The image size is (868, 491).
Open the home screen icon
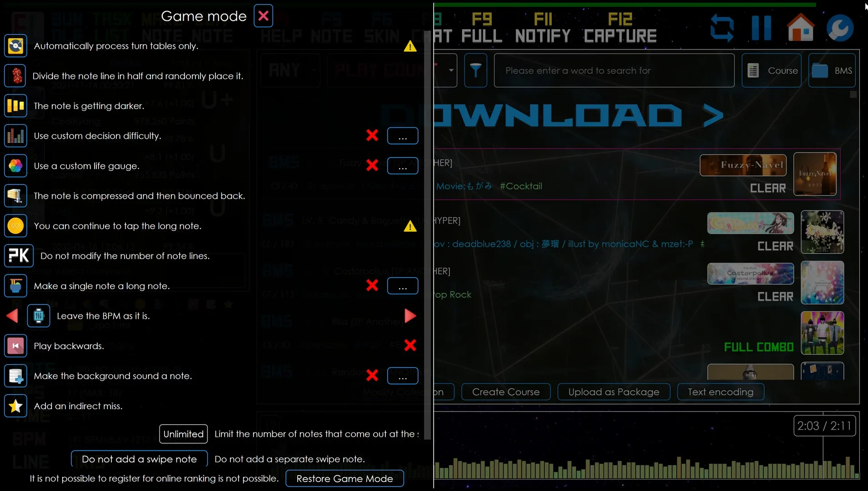tap(800, 28)
